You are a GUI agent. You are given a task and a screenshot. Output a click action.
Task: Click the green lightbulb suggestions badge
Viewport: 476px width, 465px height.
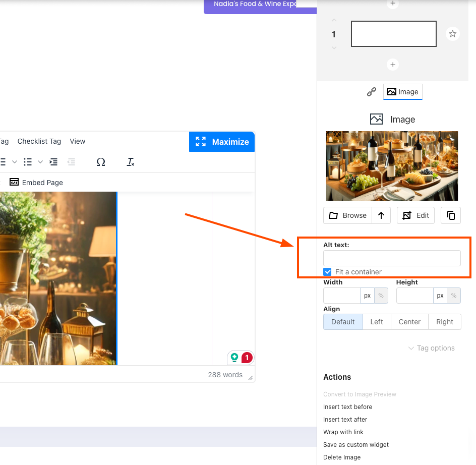click(234, 358)
